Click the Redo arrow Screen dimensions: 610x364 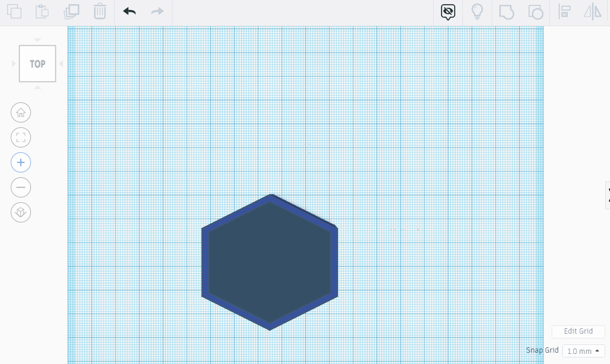156,11
